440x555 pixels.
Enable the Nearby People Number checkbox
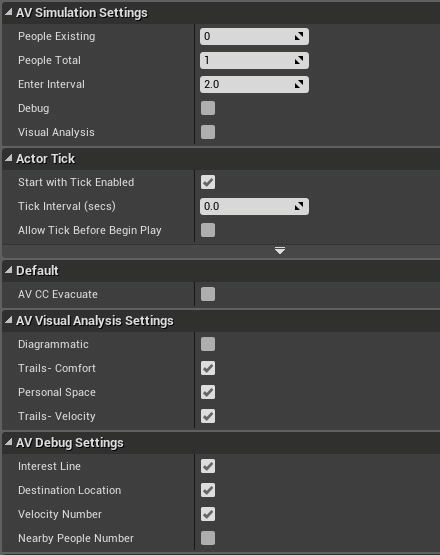pos(208,538)
